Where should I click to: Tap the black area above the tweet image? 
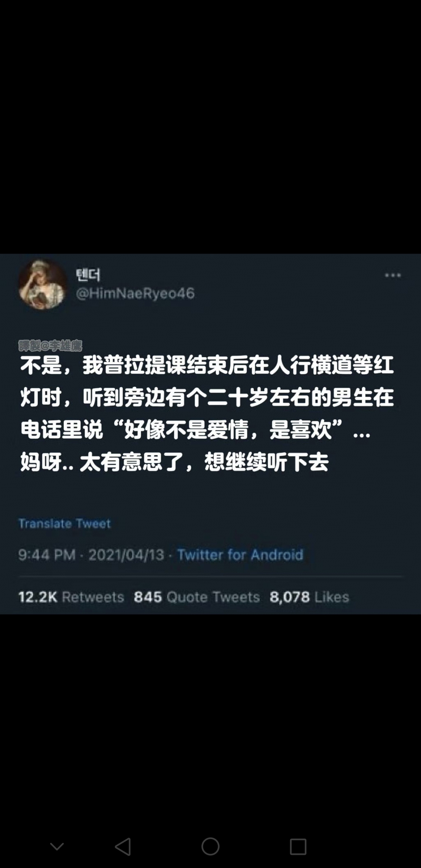pos(210,127)
